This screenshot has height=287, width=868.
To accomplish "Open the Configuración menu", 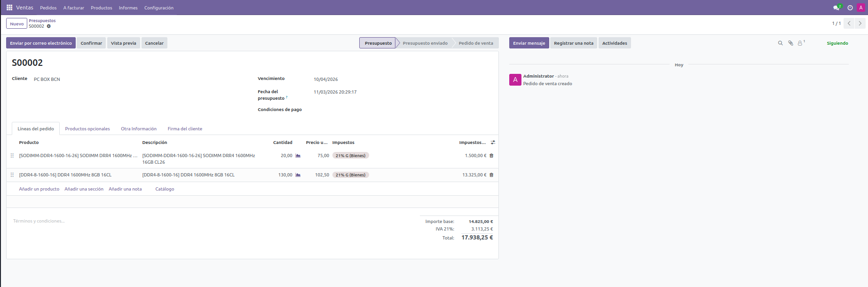I will (x=158, y=8).
